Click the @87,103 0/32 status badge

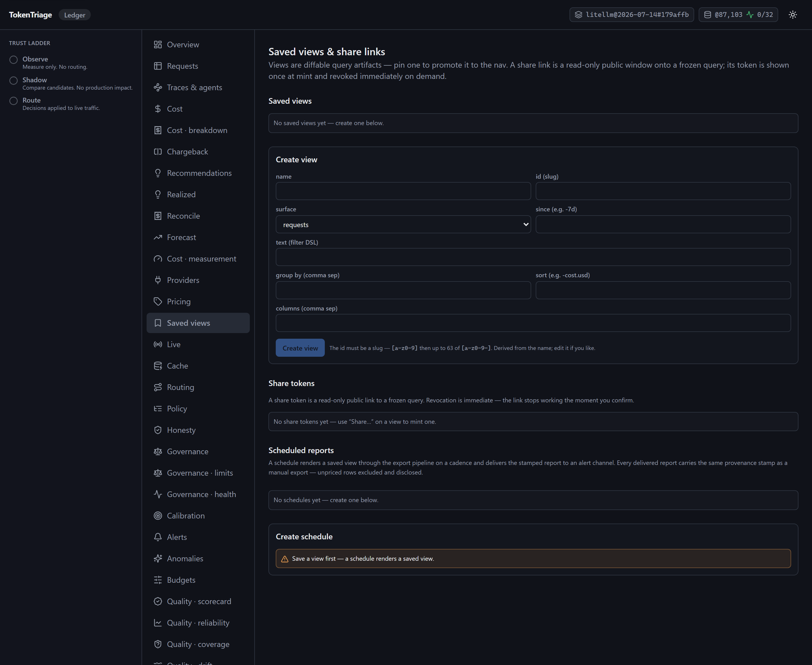click(x=738, y=15)
